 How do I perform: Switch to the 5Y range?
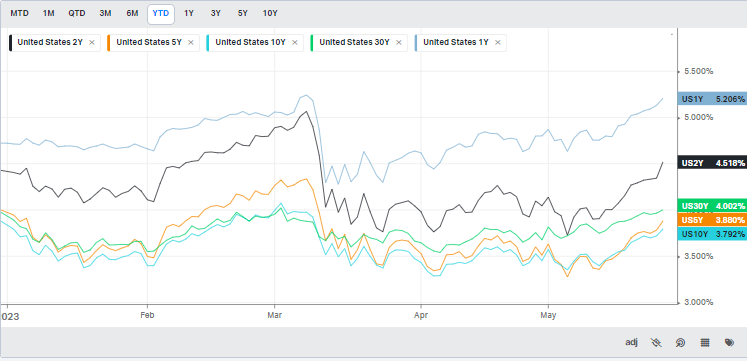coord(243,13)
